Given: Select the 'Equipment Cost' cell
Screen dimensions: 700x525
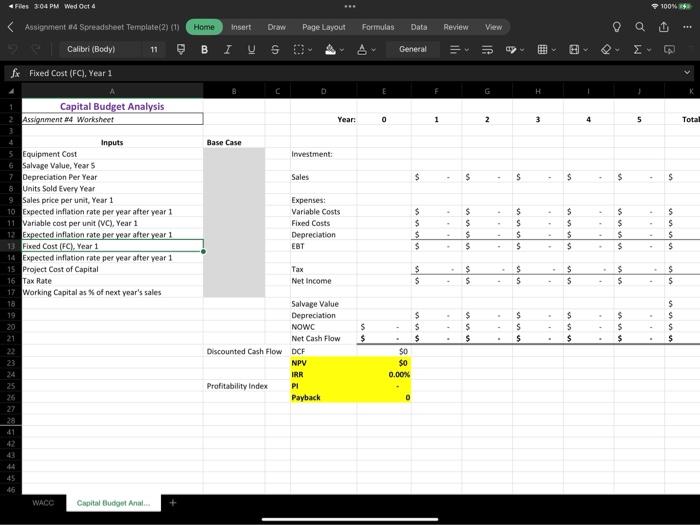Looking at the screenshot, I should [x=112, y=154].
